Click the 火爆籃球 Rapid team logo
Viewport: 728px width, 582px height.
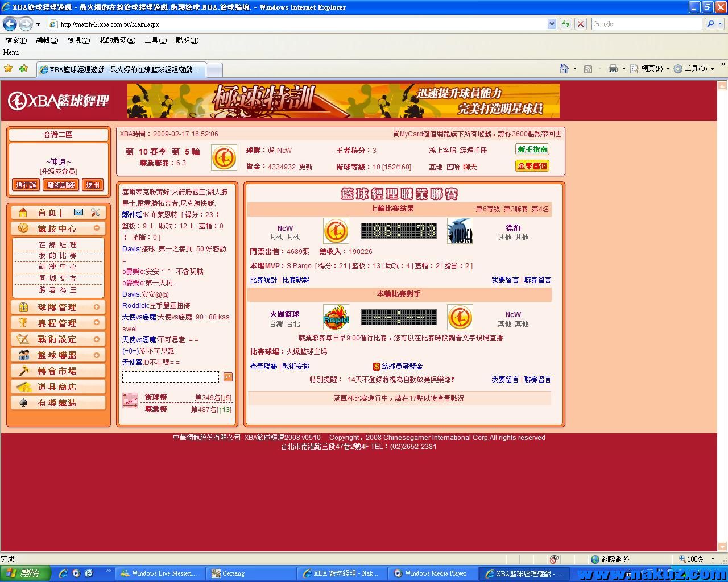(x=336, y=317)
